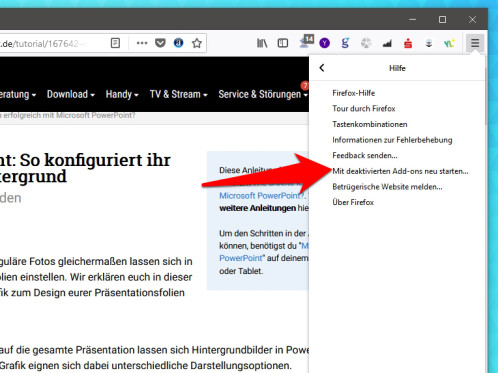
Task: Open Firefox-Hilfe menu entry
Action: [x=354, y=93]
